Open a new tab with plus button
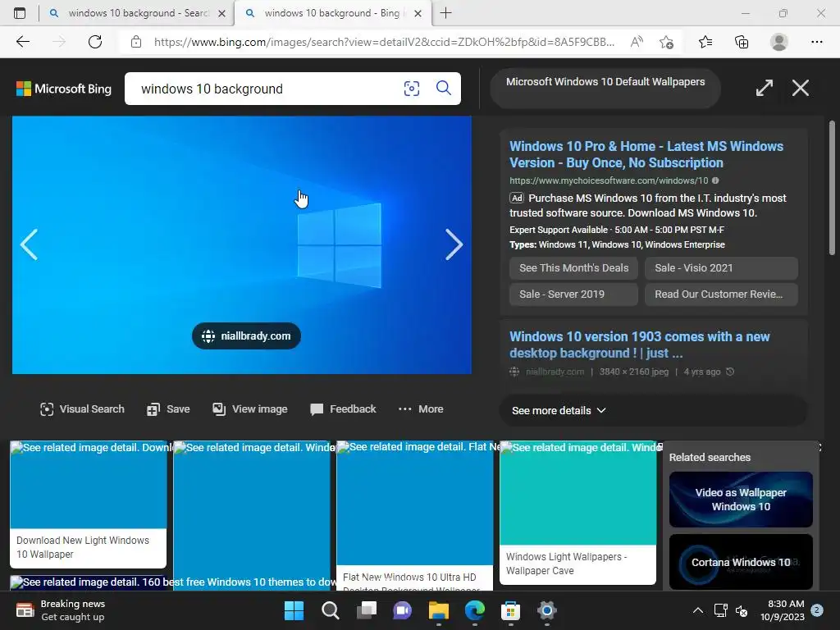840x630 pixels. coord(445,13)
